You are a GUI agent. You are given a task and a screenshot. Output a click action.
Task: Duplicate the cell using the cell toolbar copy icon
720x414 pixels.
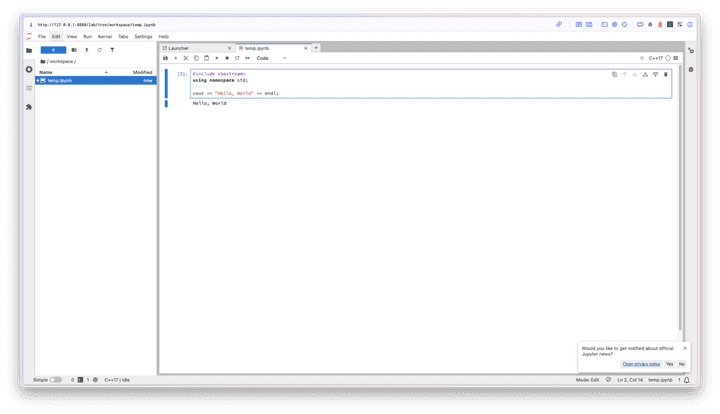[614, 74]
